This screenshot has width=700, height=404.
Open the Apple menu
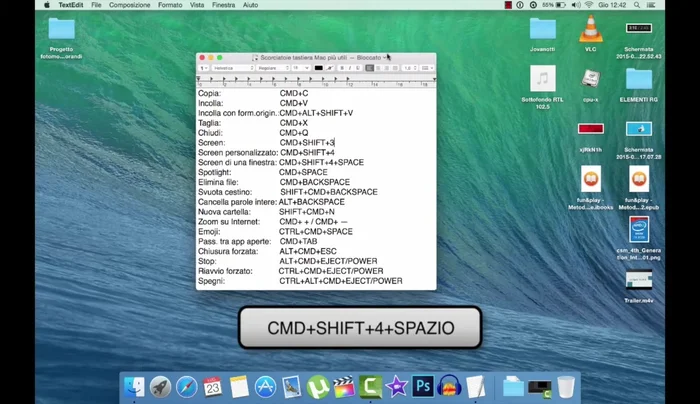pyautogui.click(x=47, y=5)
